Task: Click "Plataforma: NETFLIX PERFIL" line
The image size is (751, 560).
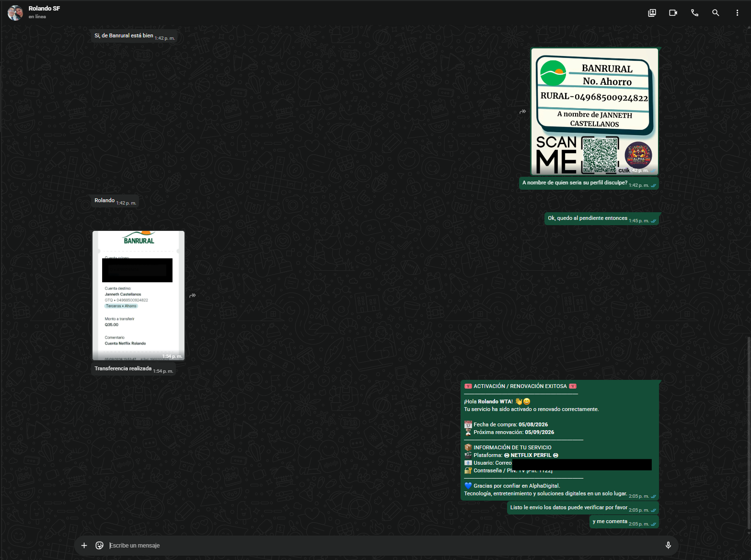Action: point(511,455)
